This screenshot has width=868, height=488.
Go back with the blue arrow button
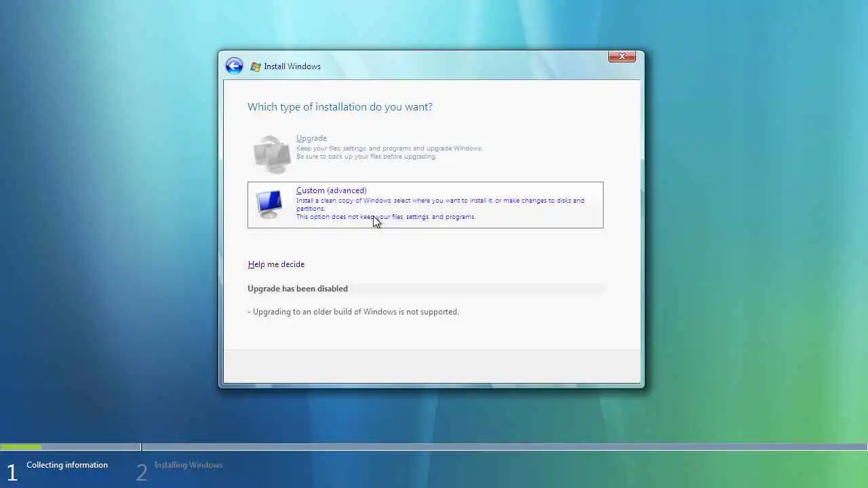[x=234, y=66]
